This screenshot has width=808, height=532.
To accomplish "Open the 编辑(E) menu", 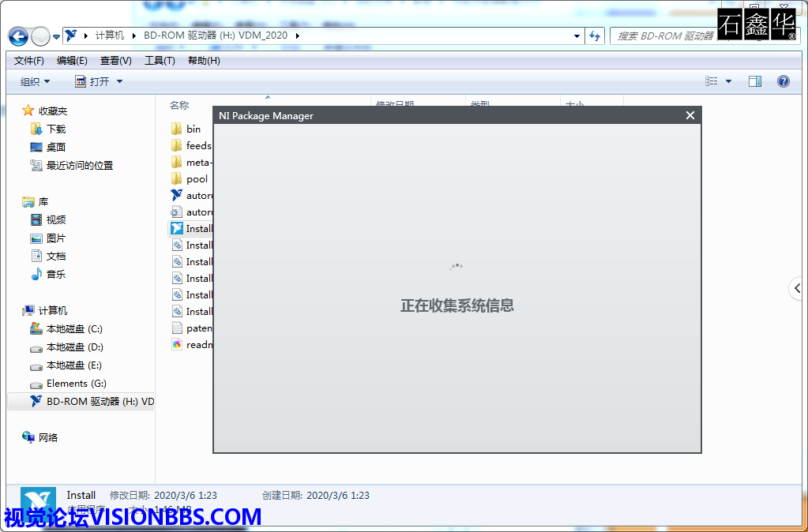I will point(72,61).
